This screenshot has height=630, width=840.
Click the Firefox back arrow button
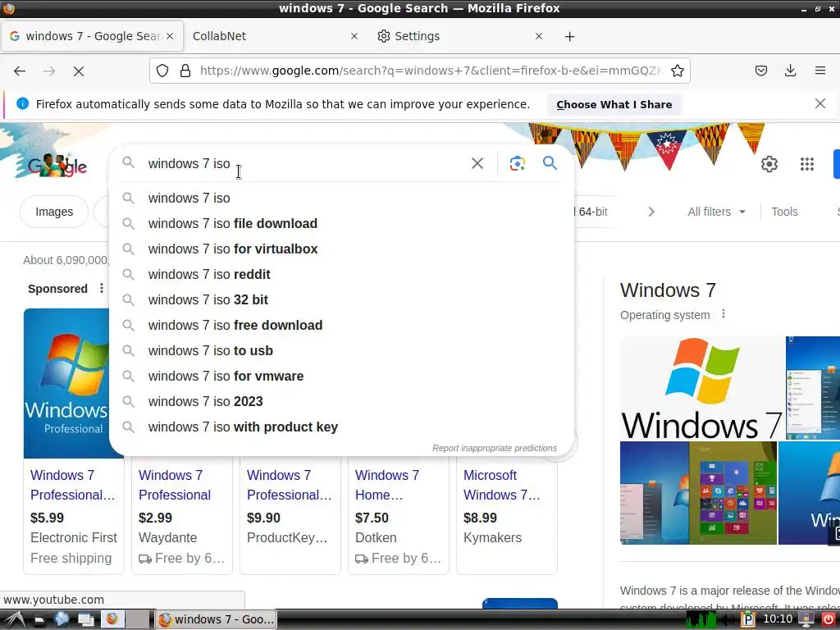click(x=20, y=71)
